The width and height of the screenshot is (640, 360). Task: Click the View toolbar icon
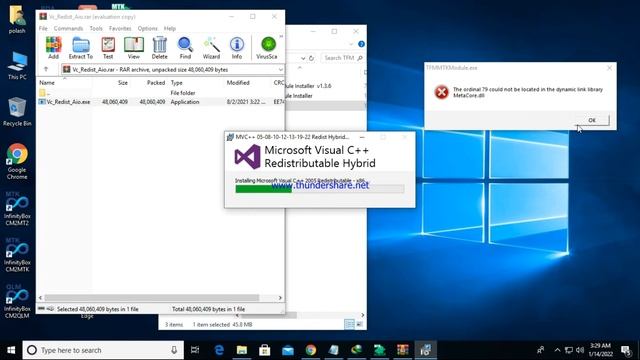(x=133, y=48)
